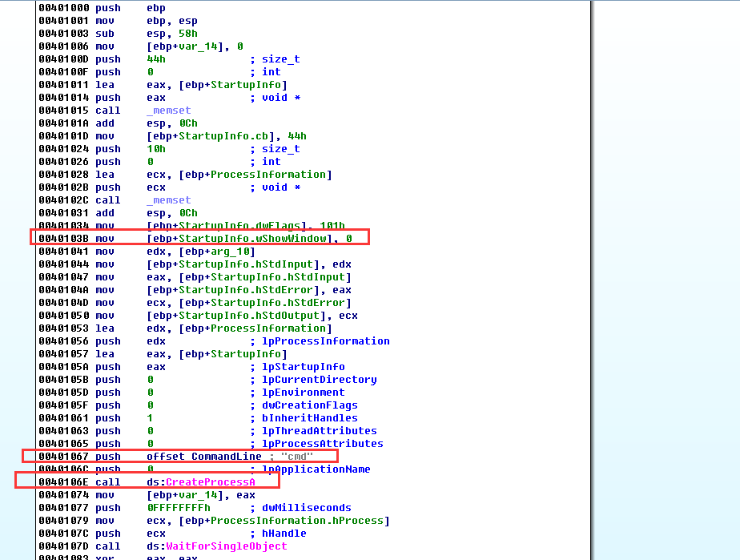The image size is (740, 560).
Task: Select line 00401047 loading hStdInput into eax
Action: pyautogui.click(x=195, y=276)
